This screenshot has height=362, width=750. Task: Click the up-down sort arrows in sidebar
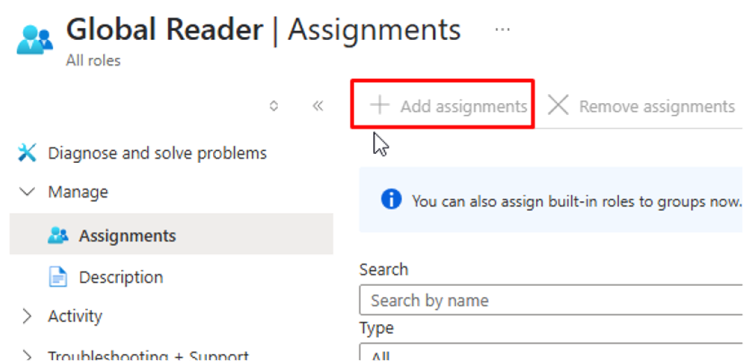tap(274, 106)
